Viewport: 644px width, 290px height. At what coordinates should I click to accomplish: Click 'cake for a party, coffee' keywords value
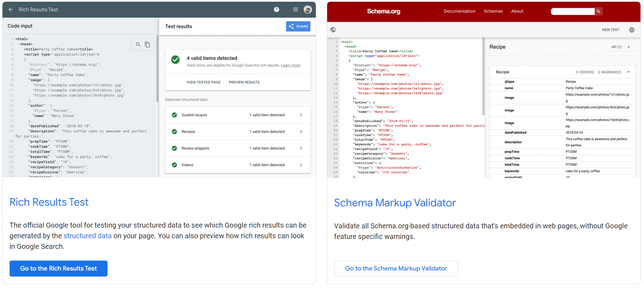coord(583,171)
